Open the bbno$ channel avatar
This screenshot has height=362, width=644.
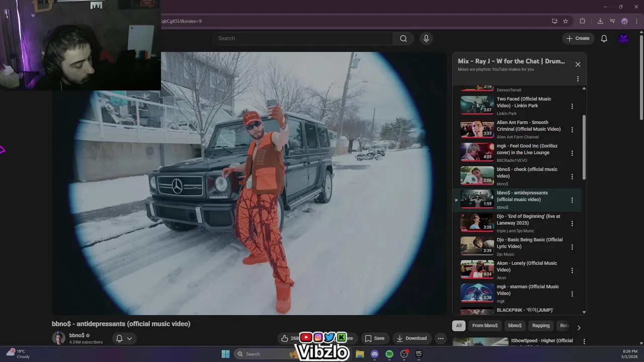point(59,338)
